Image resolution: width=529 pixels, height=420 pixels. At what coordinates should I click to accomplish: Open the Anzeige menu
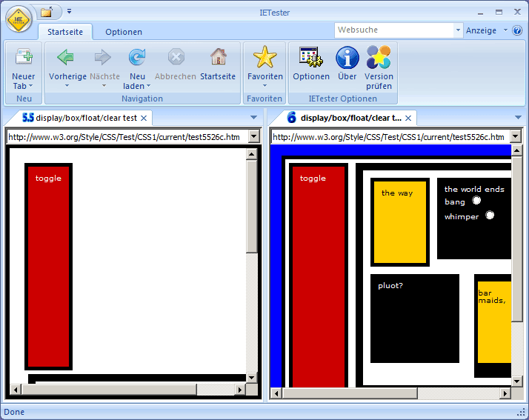tap(481, 30)
